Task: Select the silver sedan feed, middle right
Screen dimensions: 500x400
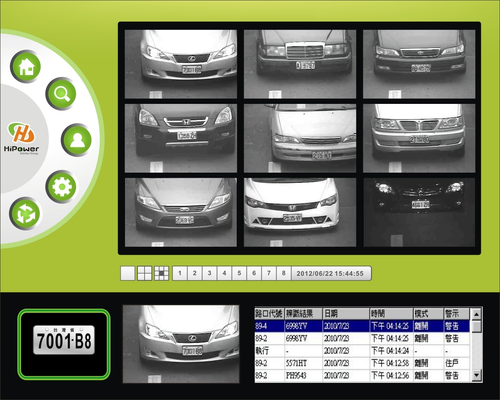Action: tap(419, 138)
